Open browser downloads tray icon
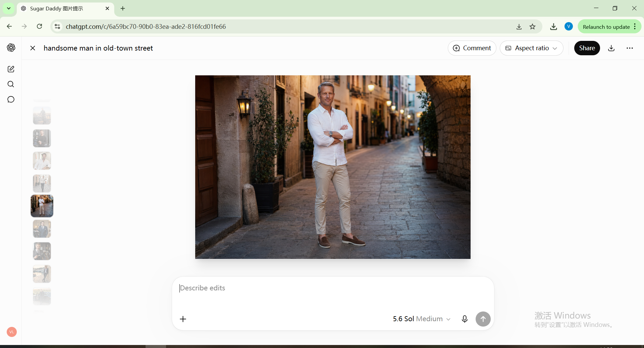This screenshot has height=348, width=644. click(553, 26)
